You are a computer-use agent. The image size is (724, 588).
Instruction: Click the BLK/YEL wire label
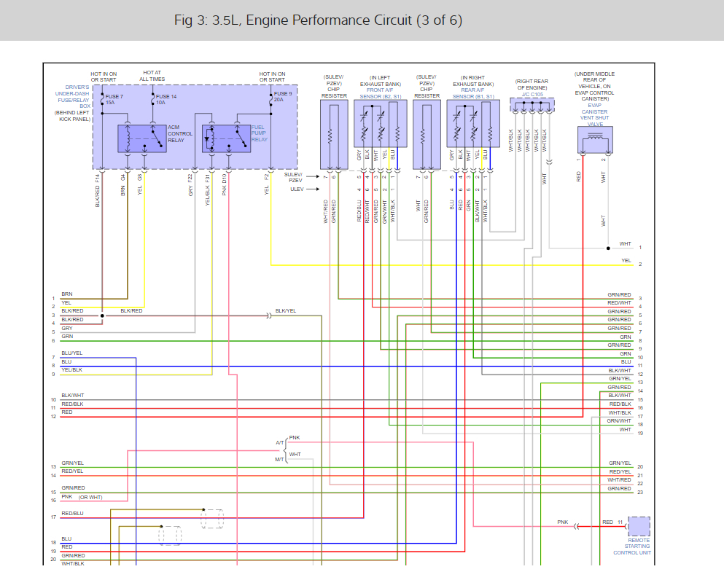[x=286, y=311]
